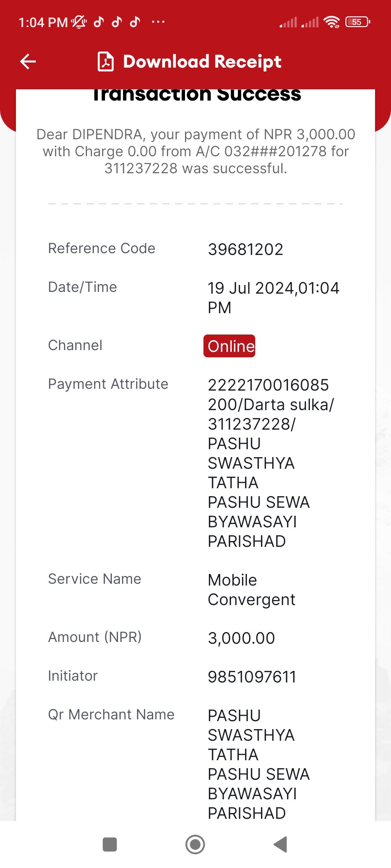Tap the initiator number 9851097611
This screenshot has width=391, height=868.
pos(252,677)
